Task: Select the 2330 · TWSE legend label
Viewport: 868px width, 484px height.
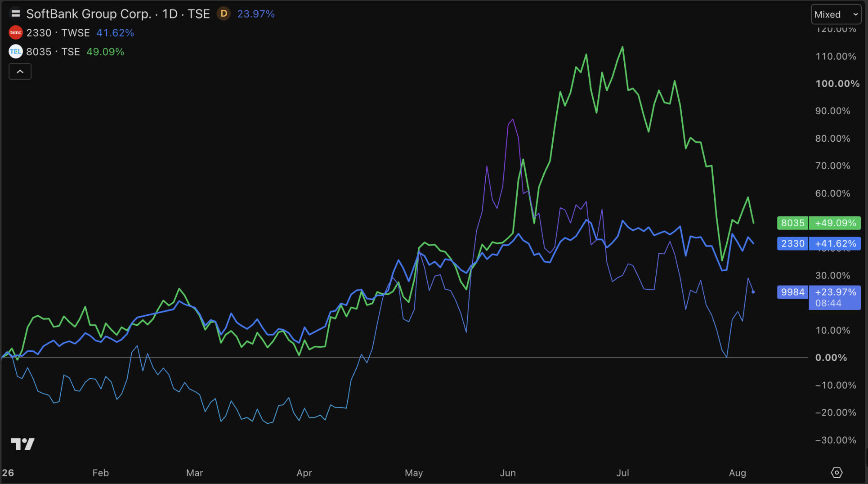Action: click(58, 33)
